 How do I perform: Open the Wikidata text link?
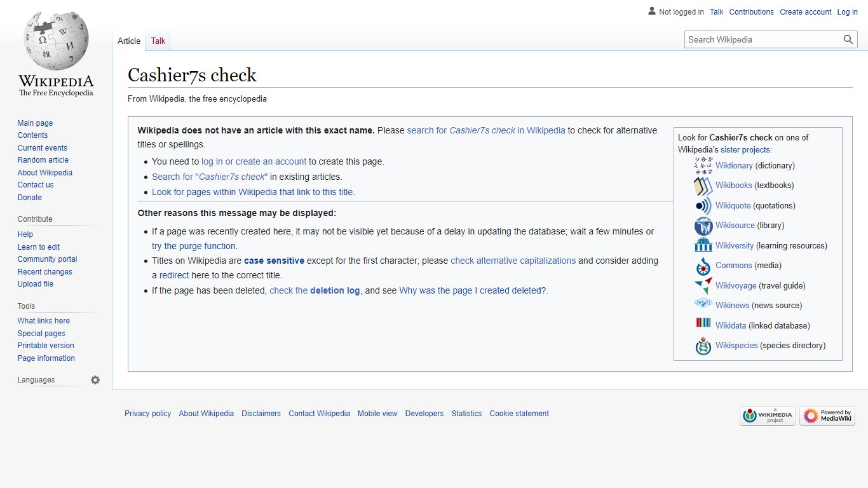tap(731, 326)
